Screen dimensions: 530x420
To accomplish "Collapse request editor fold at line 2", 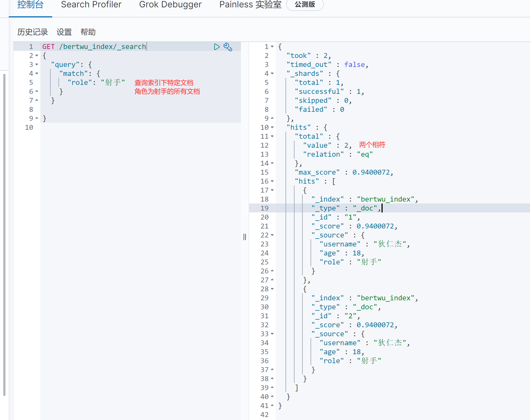I will coord(37,56).
